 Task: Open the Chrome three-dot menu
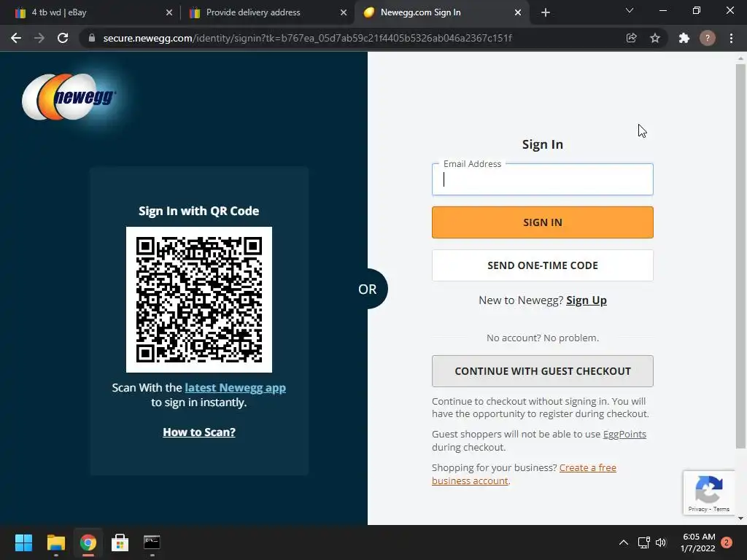(731, 38)
